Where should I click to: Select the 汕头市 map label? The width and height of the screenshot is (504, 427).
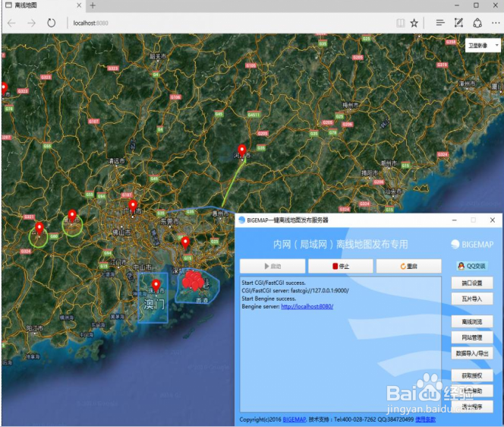[x=394, y=191]
